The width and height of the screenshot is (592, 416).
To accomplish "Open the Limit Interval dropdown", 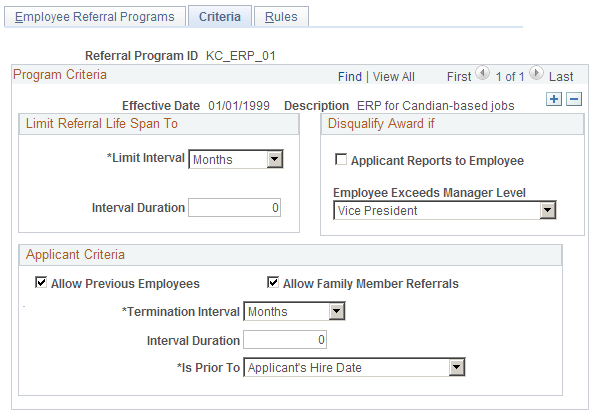I will [x=236, y=159].
